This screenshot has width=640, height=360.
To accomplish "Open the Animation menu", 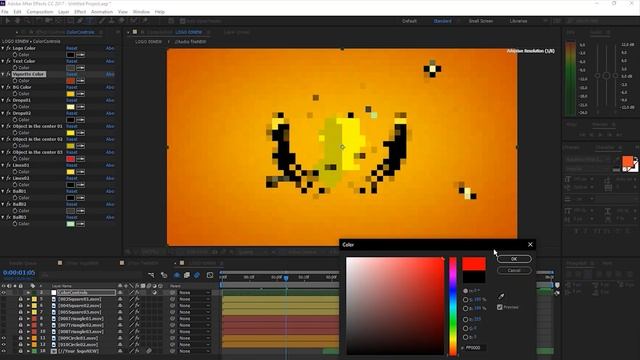I will pos(102,12).
